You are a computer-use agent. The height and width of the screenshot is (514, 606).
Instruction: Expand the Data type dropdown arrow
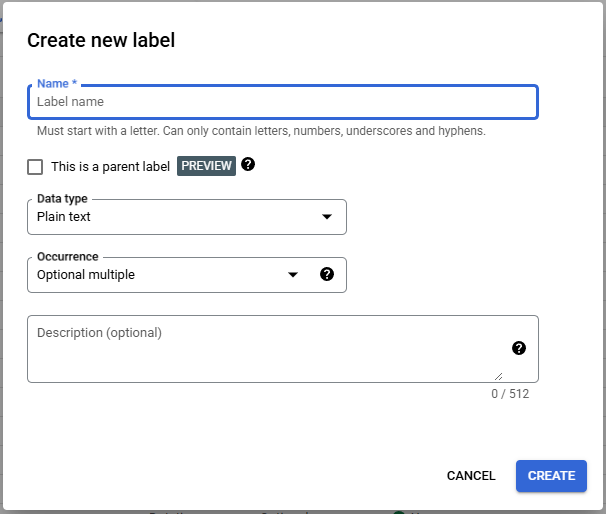tap(326, 217)
